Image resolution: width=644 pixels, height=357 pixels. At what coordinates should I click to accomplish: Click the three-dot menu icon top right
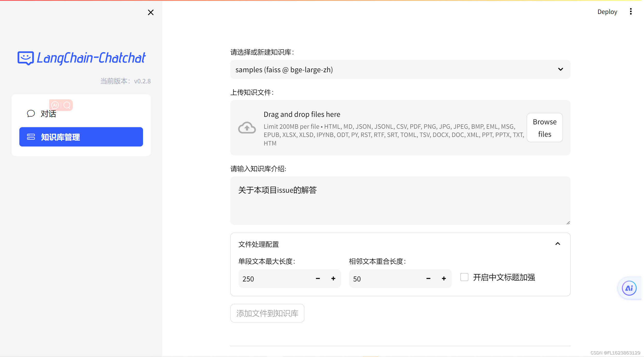coord(631,12)
